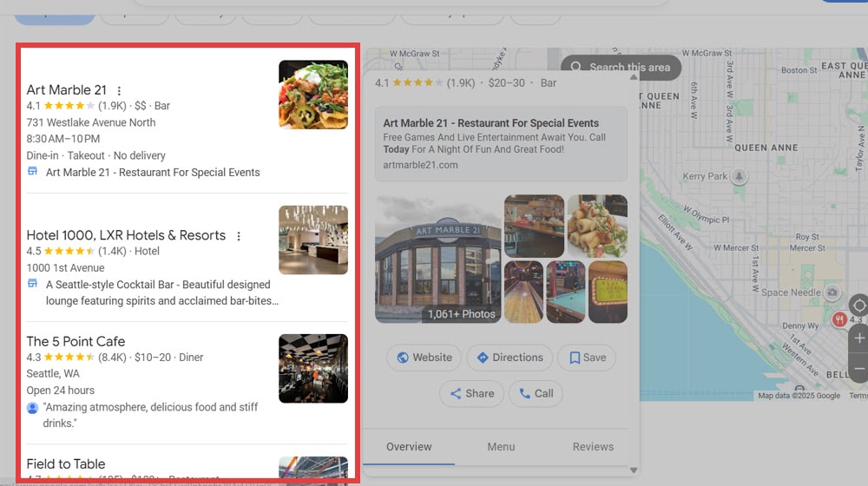Save Art Marble 21 with the Save button

click(587, 358)
